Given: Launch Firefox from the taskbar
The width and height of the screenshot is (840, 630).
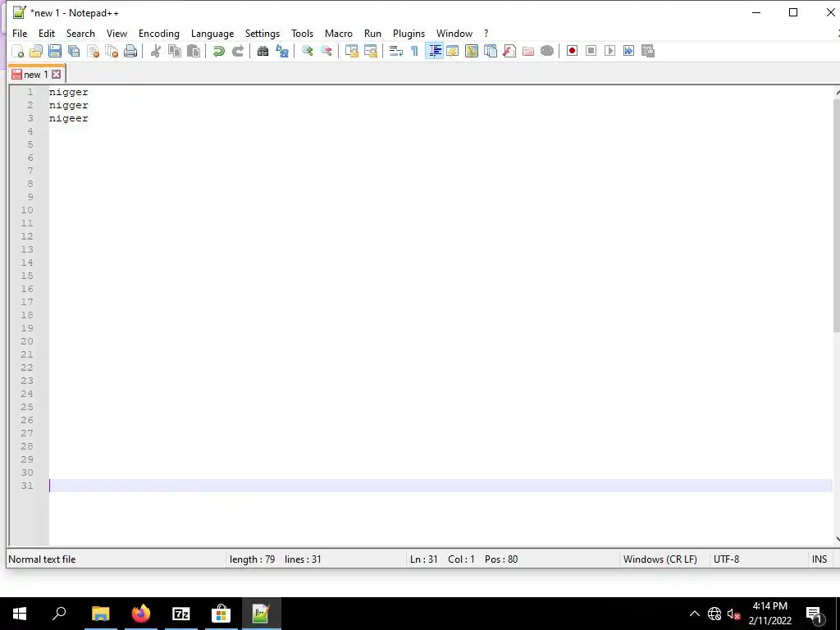Looking at the screenshot, I should (141, 614).
